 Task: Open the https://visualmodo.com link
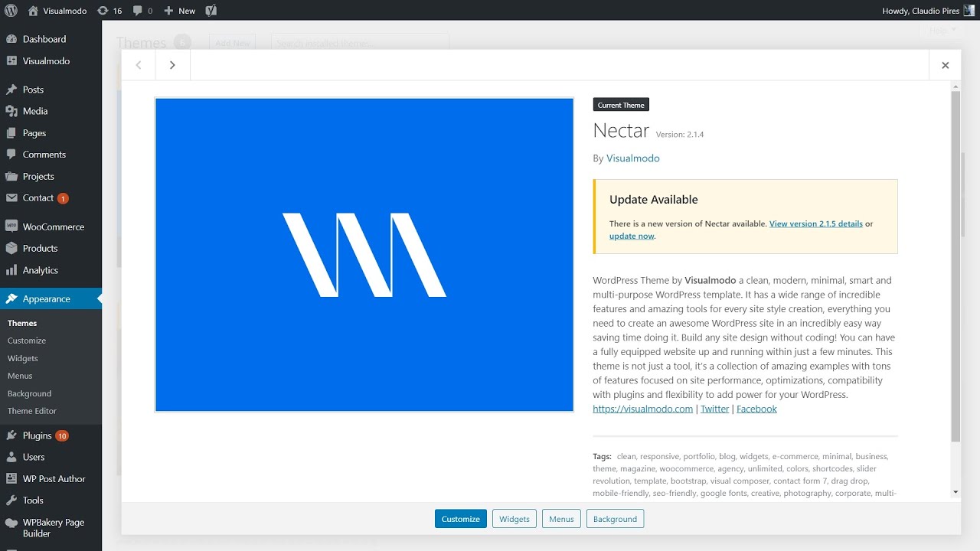(642, 409)
